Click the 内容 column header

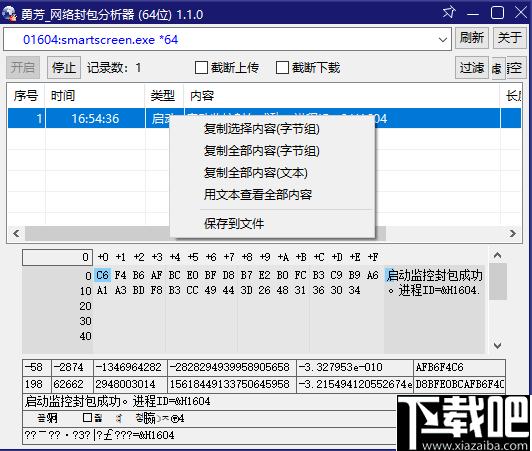[x=342, y=96]
